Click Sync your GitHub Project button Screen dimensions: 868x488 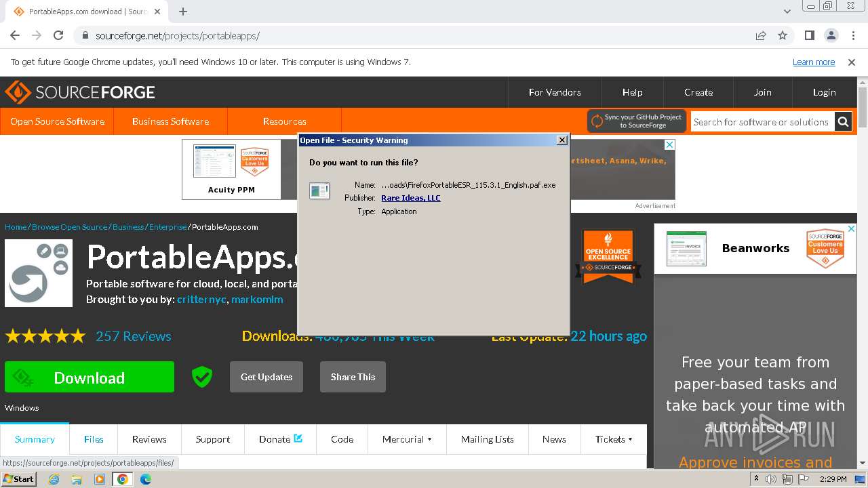click(637, 121)
